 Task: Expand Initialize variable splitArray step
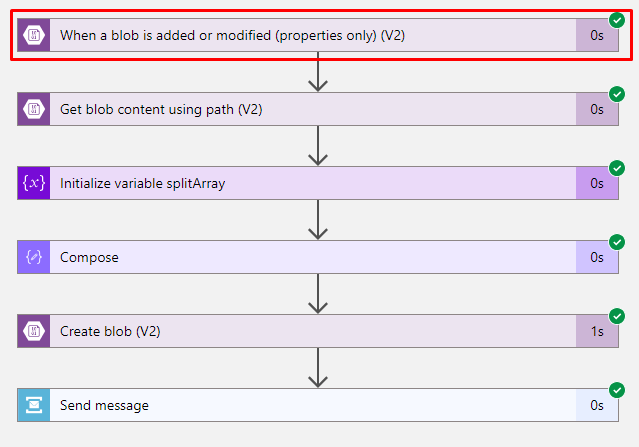tap(318, 183)
